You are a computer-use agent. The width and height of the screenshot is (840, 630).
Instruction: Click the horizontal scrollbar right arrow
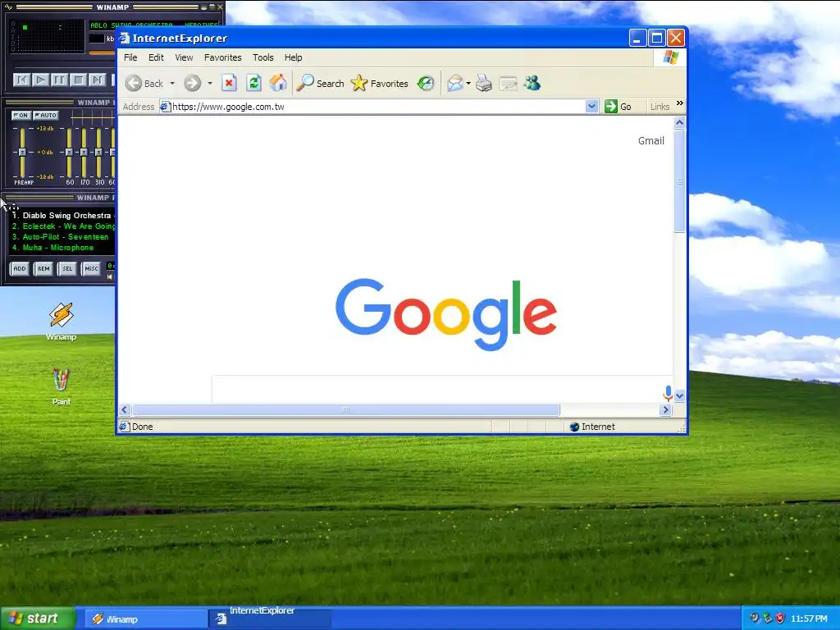point(666,410)
